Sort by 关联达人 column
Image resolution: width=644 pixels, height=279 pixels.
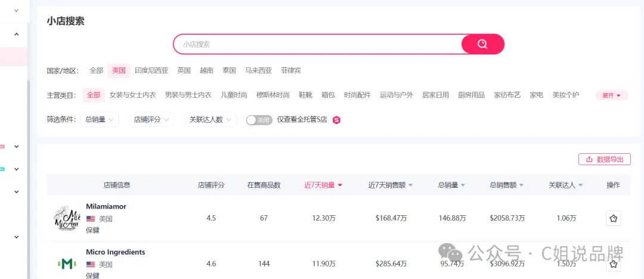[566, 185]
